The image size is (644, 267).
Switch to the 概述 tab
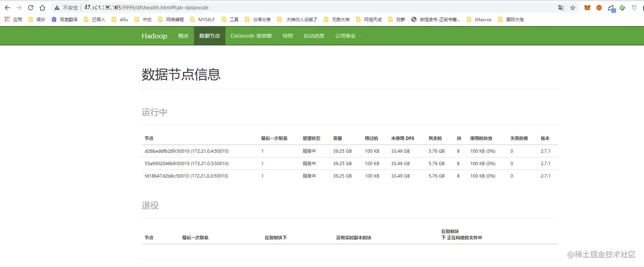(183, 36)
